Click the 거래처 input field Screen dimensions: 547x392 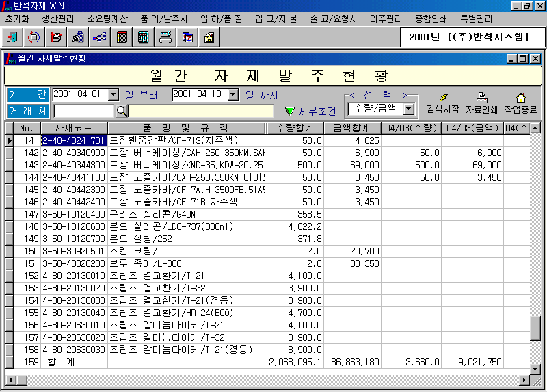[x=83, y=111]
